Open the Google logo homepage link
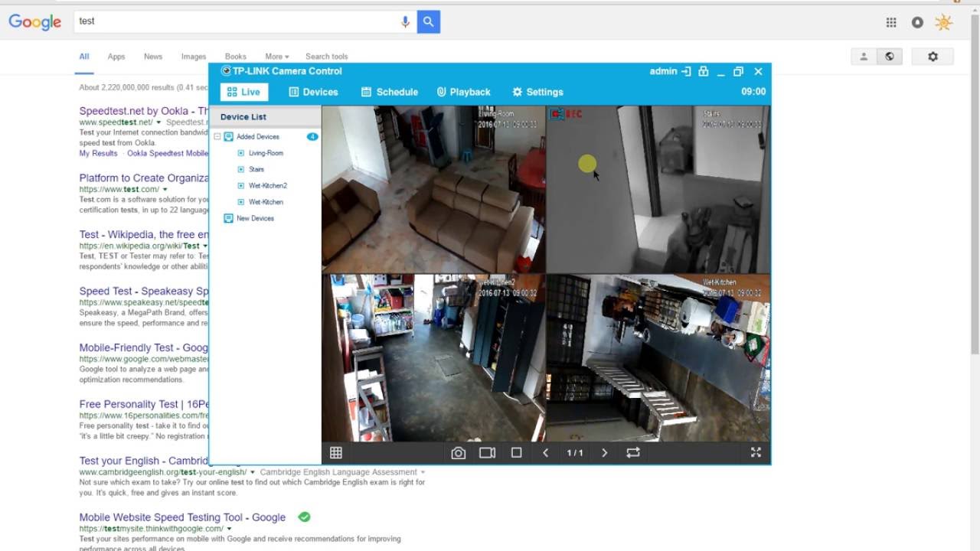980x551 pixels. point(34,22)
